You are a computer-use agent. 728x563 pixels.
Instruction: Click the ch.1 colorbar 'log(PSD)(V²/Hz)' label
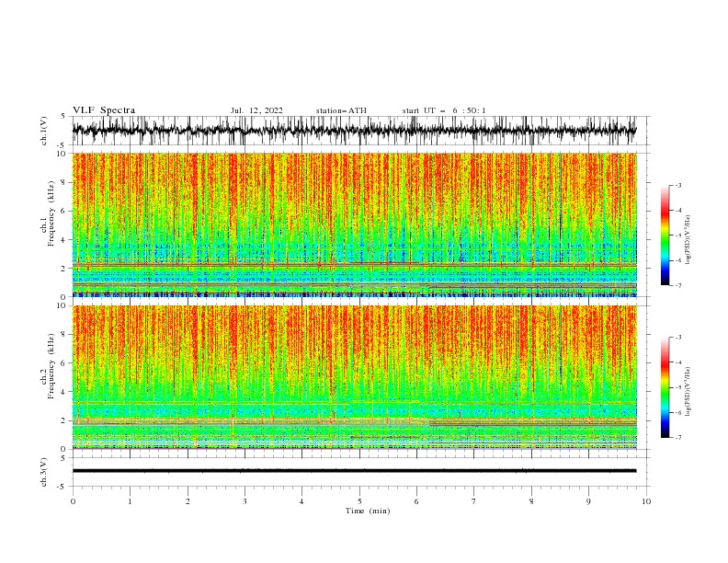(688, 240)
